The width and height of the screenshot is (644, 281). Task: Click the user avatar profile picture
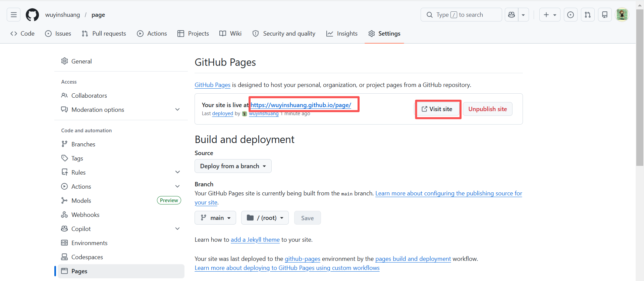pos(622,15)
